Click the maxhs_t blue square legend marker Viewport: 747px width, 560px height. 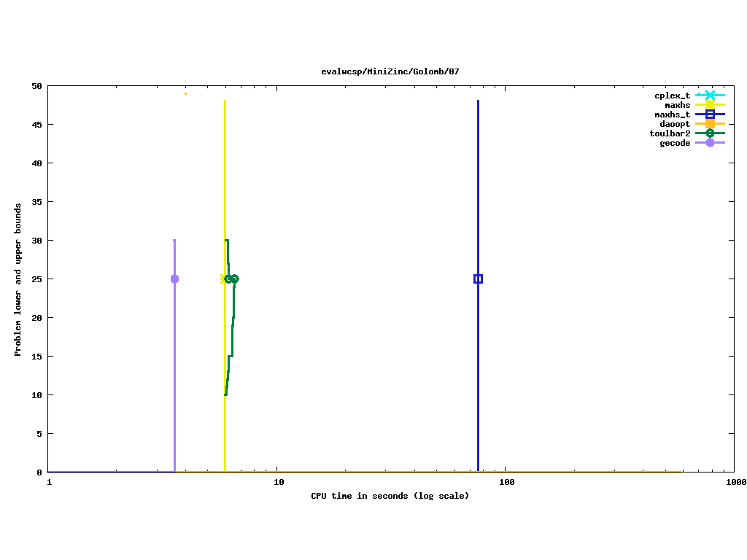tap(710, 114)
